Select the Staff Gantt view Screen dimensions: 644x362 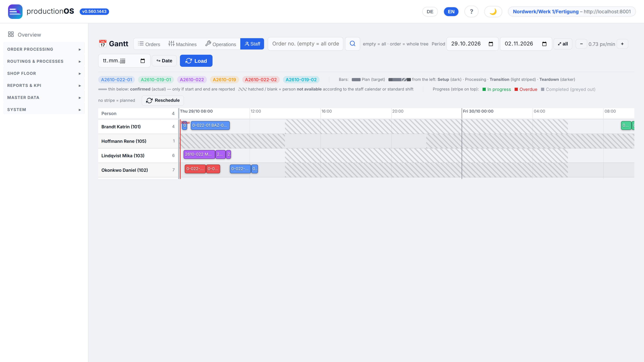252,44
